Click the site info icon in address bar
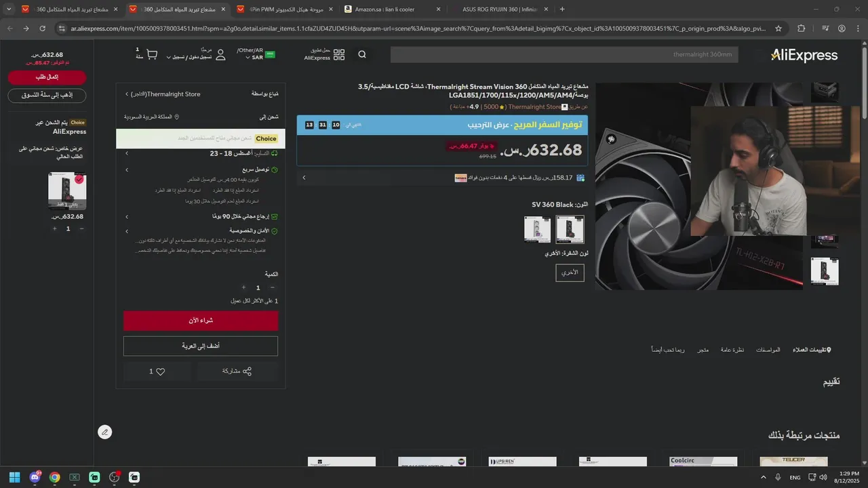This screenshot has width=868, height=488. coord(61,28)
